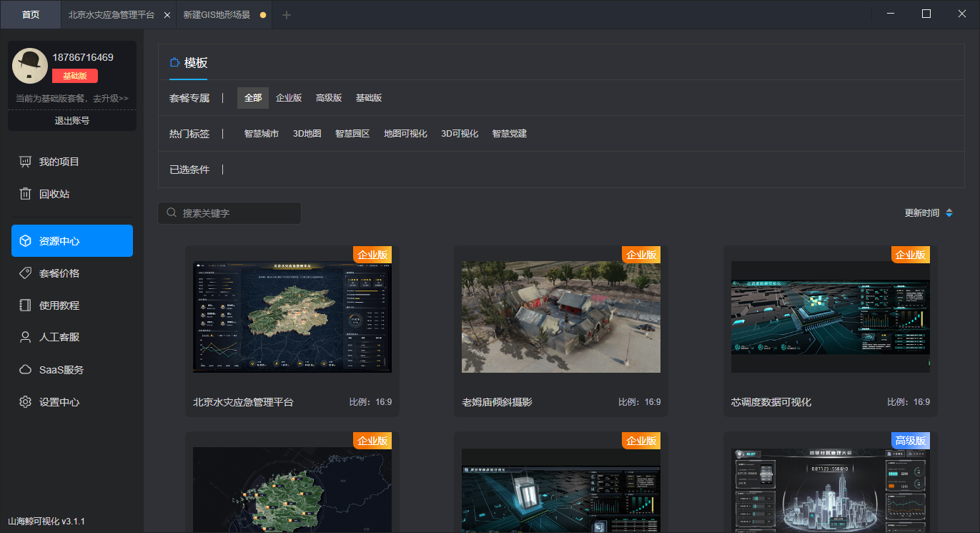Select the 智慧党建 hot tag

coord(509,134)
